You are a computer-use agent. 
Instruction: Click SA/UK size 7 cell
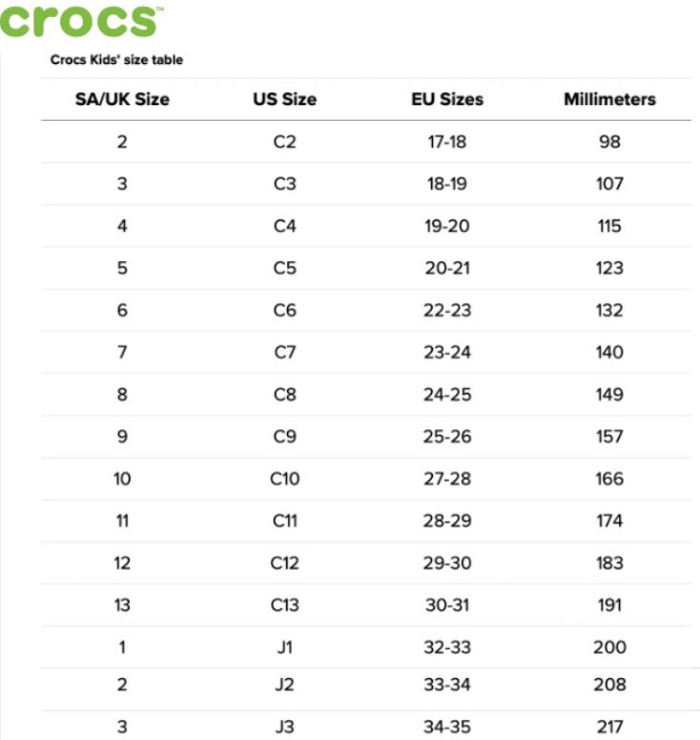point(122,352)
